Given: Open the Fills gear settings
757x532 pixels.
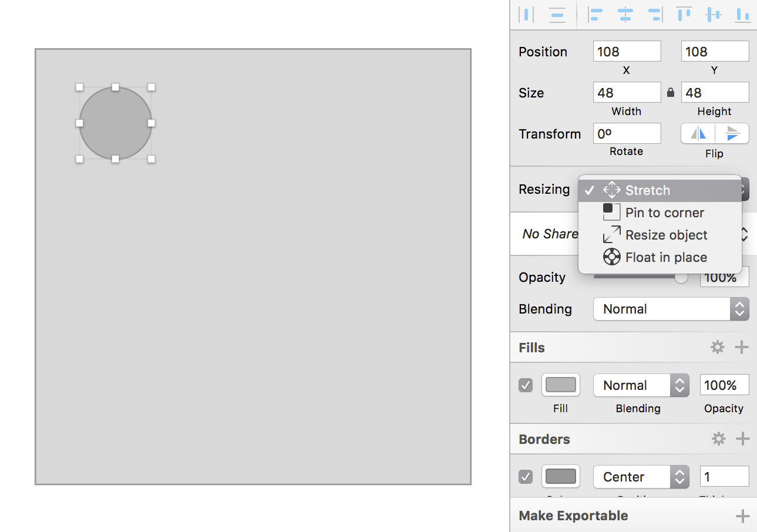Looking at the screenshot, I should tap(718, 348).
